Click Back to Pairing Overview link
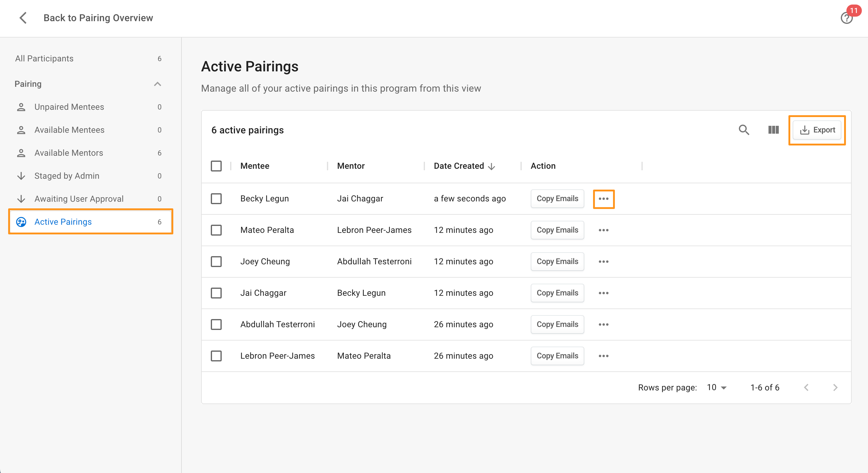 point(98,18)
